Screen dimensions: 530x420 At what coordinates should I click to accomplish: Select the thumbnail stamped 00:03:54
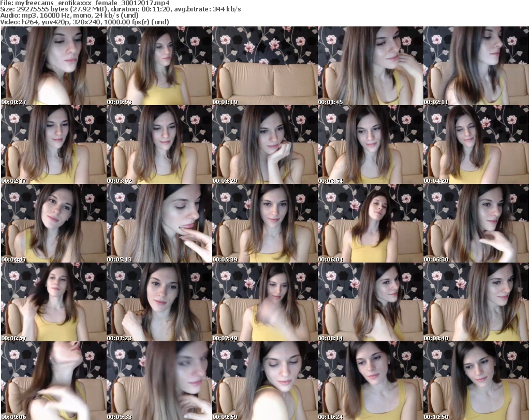pyautogui.click(x=371, y=144)
